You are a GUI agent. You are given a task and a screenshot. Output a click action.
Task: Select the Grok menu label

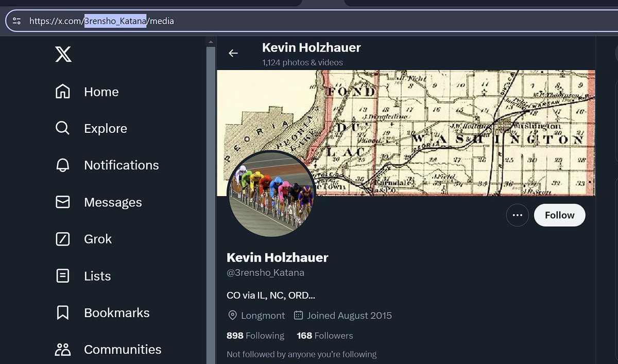(98, 239)
